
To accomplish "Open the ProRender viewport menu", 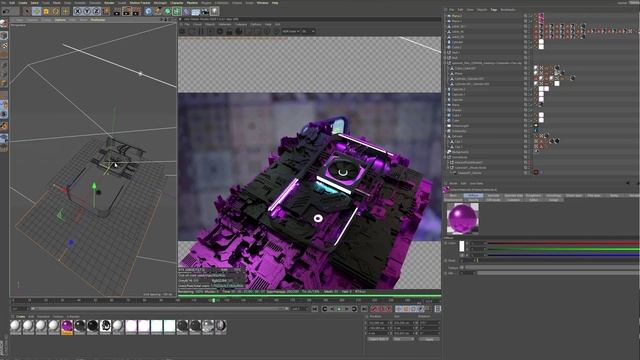I will pos(98,20).
